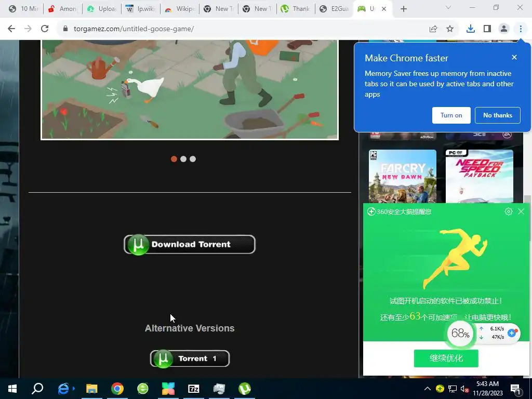The width and height of the screenshot is (532, 399).
Task: Open the notification center icon
Action: pyautogui.click(x=515, y=389)
